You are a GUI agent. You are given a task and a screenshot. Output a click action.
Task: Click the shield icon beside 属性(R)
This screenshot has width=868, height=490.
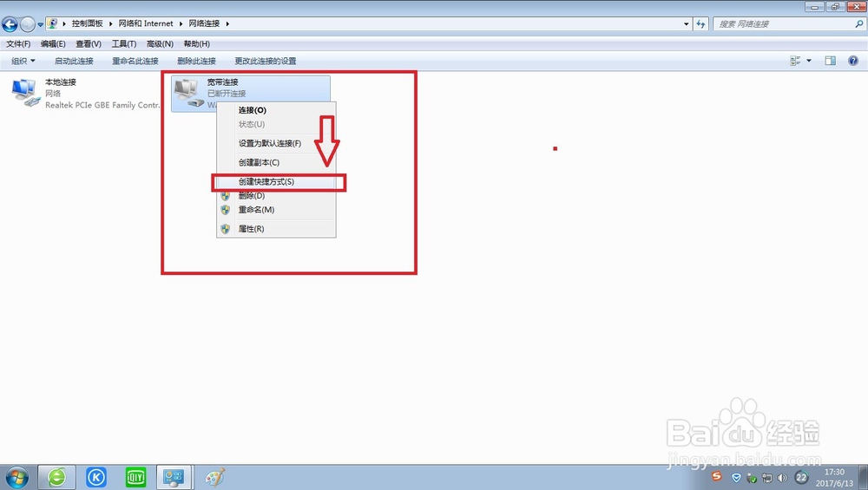pos(226,228)
